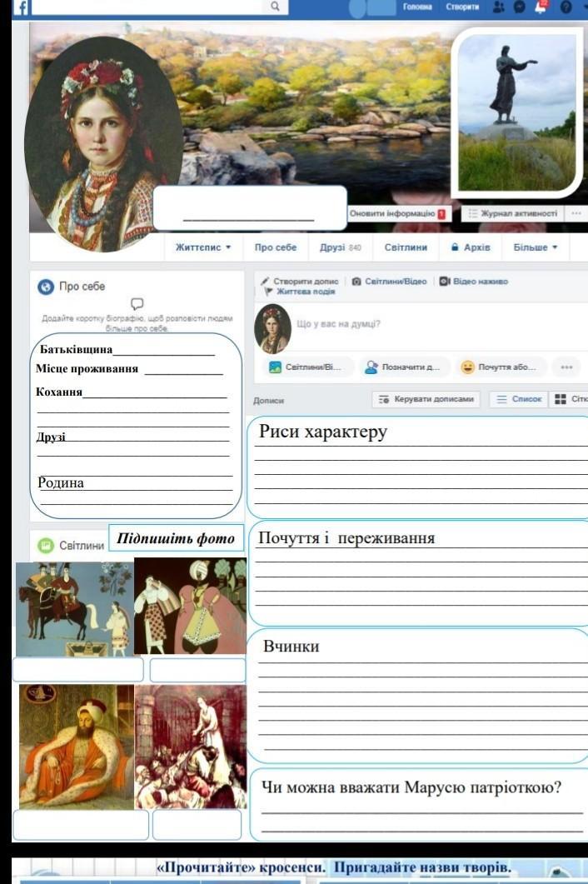Click the Про себе globe icon
This screenshot has height=884, width=588.
tap(46, 287)
